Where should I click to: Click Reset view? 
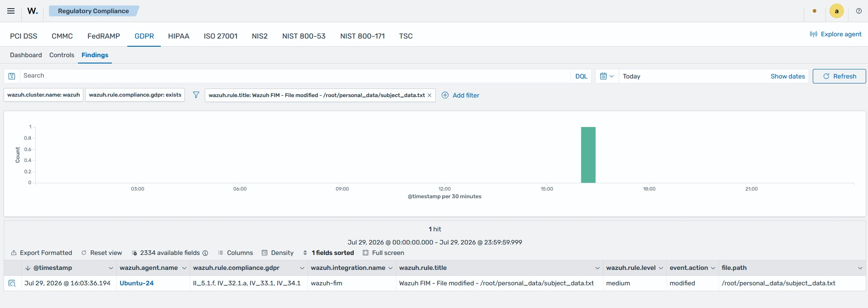[101, 253]
